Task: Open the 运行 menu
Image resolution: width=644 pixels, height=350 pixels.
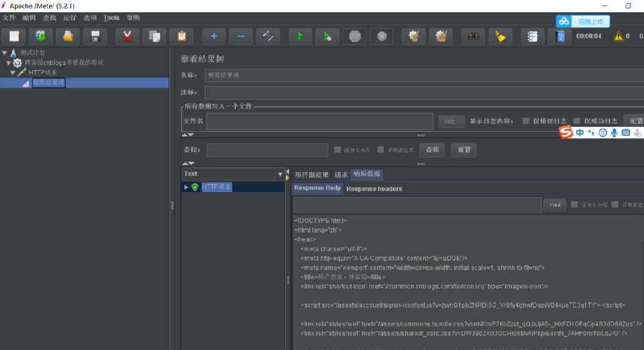Action: (70, 18)
